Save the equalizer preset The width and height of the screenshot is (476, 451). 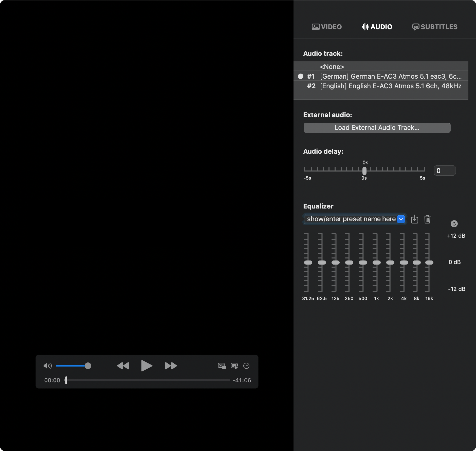415,219
